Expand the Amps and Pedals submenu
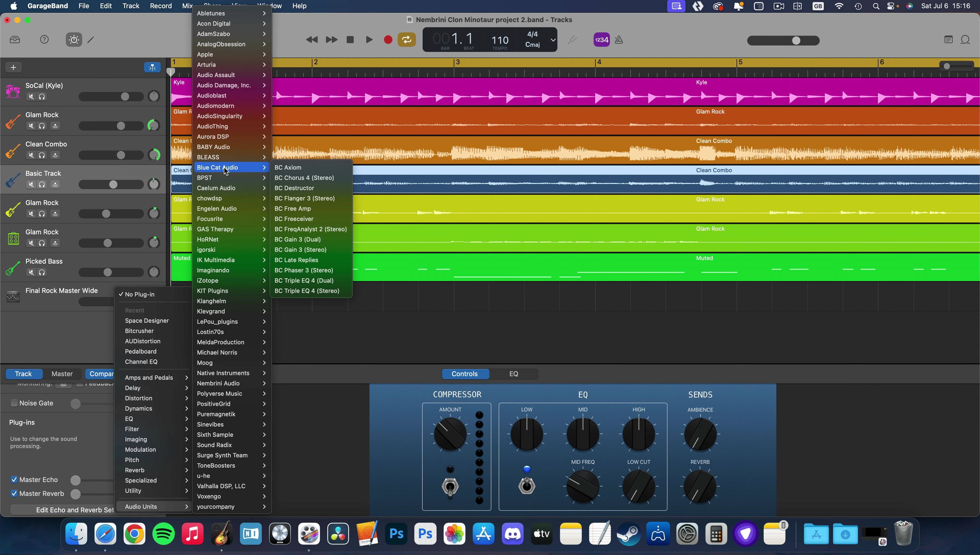Image resolution: width=980 pixels, height=555 pixels. (x=154, y=377)
